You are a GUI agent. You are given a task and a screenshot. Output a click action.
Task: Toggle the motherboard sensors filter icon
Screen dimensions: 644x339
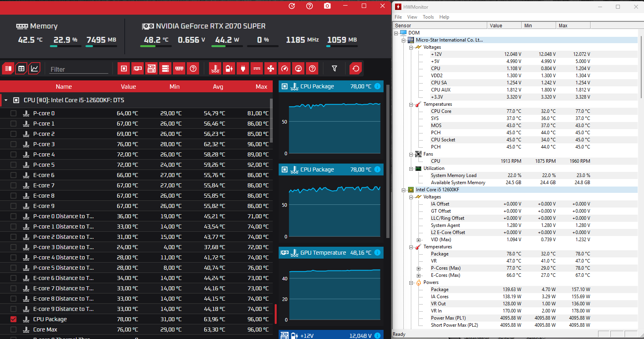(152, 69)
